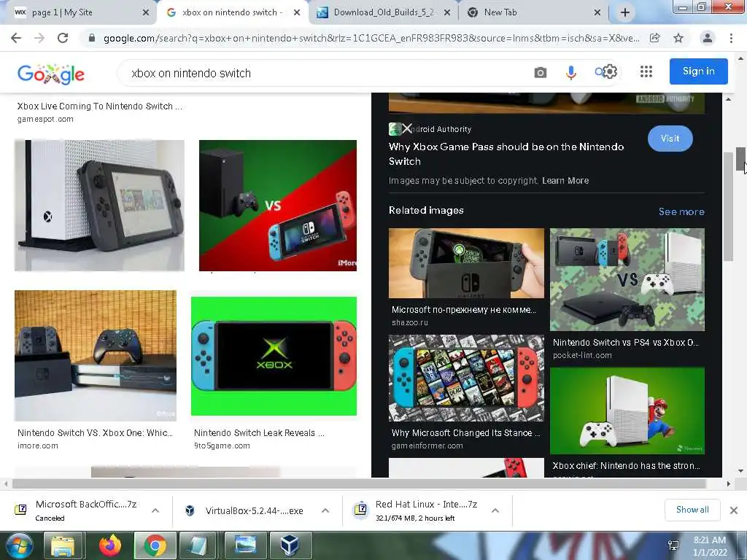Open related image from shazoo.ru
Image resolution: width=747 pixels, height=560 pixels.
click(x=466, y=262)
